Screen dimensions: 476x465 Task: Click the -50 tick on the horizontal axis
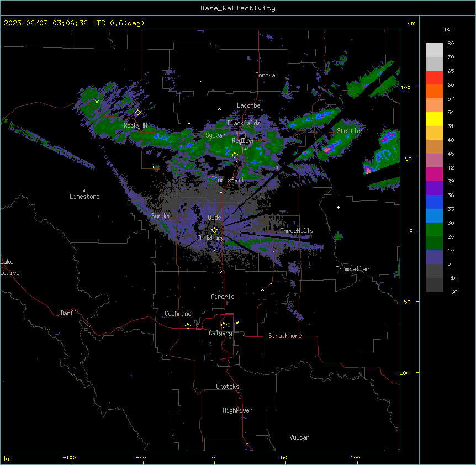click(141, 457)
